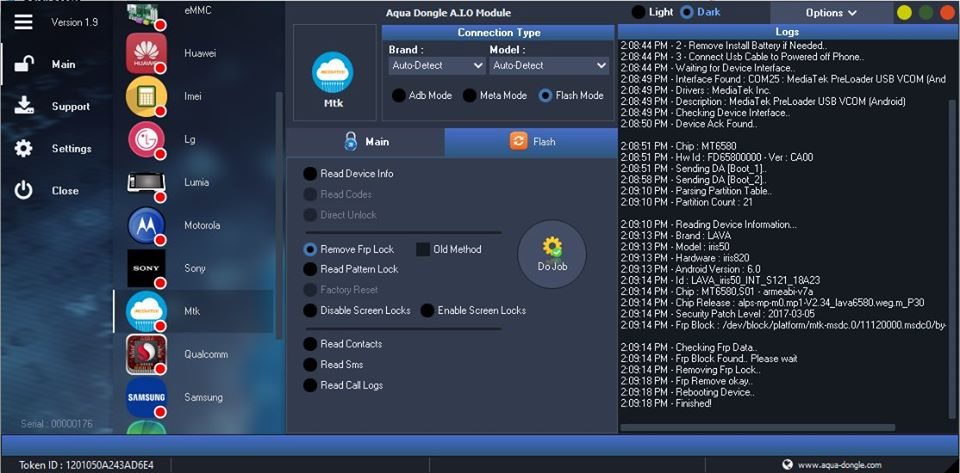Select Adb Mode radio button
This screenshot has height=473, width=960.
coord(399,95)
